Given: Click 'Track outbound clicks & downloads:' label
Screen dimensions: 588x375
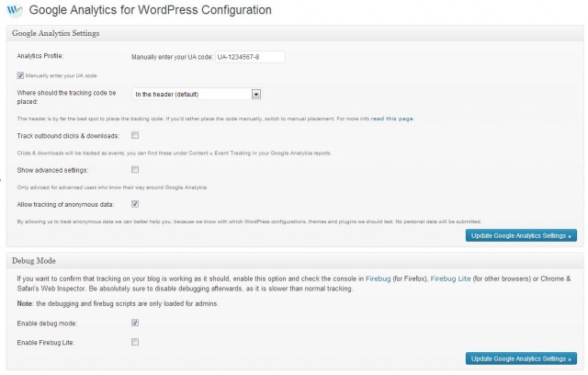Looking at the screenshot, I should 68,136.
